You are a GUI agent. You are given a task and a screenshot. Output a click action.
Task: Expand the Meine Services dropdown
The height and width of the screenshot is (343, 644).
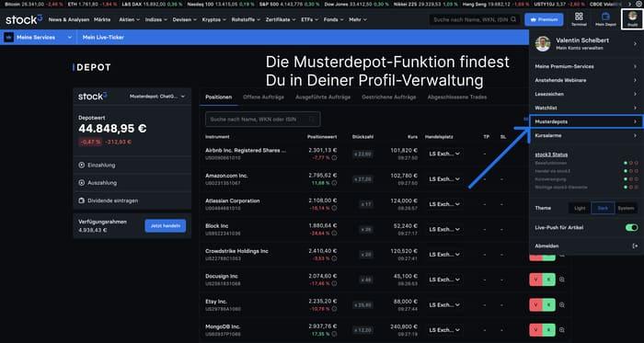[70, 38]
